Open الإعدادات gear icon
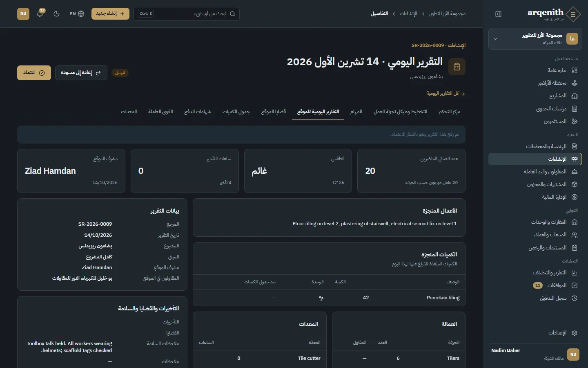Image resolution: width=588 pixels, height=368 pixels. (575, 333)
